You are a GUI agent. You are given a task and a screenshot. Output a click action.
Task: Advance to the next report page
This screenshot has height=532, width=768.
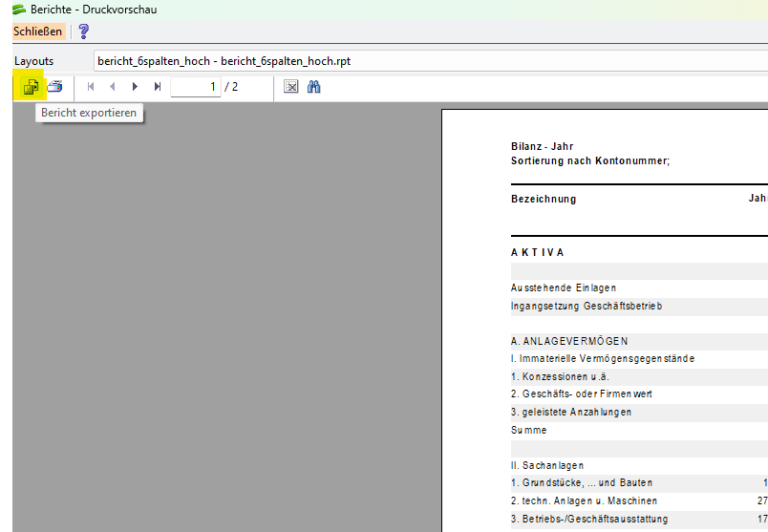(135, 87)
